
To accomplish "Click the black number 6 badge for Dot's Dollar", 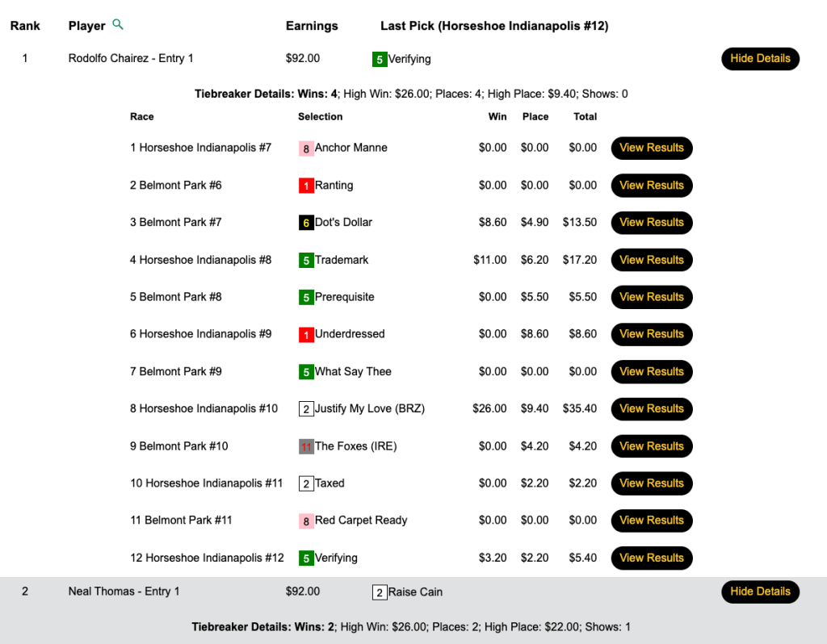I will point(306,223).
